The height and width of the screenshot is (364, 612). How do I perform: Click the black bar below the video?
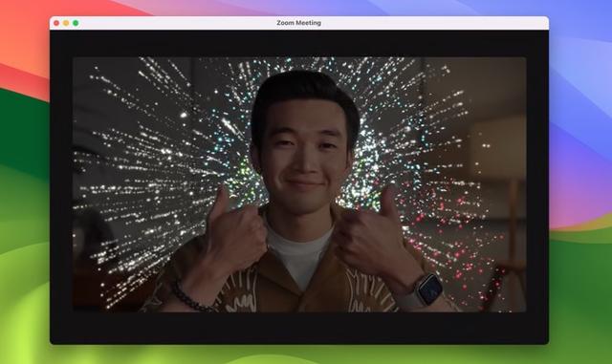pos(299,328)
